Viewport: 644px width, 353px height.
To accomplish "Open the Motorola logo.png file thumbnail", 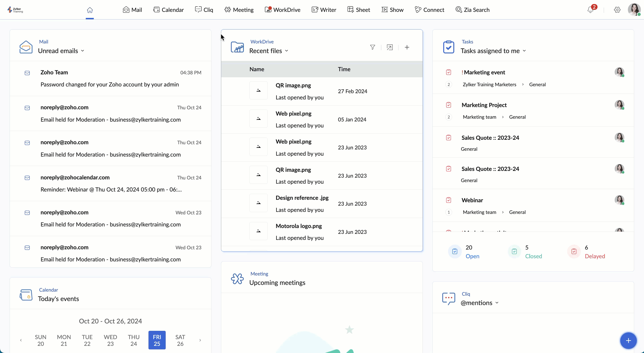I will [258, 231].
